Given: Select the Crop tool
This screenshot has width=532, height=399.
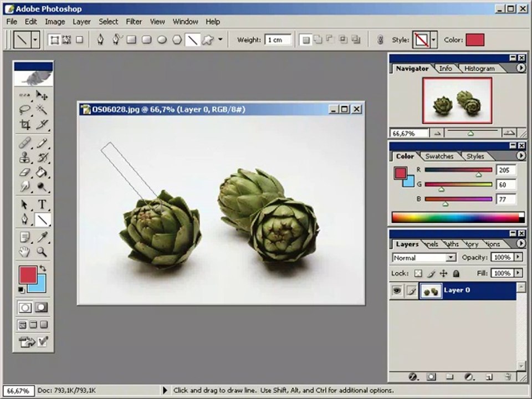Looking at the screenshot, I should [x=25, y=125].
